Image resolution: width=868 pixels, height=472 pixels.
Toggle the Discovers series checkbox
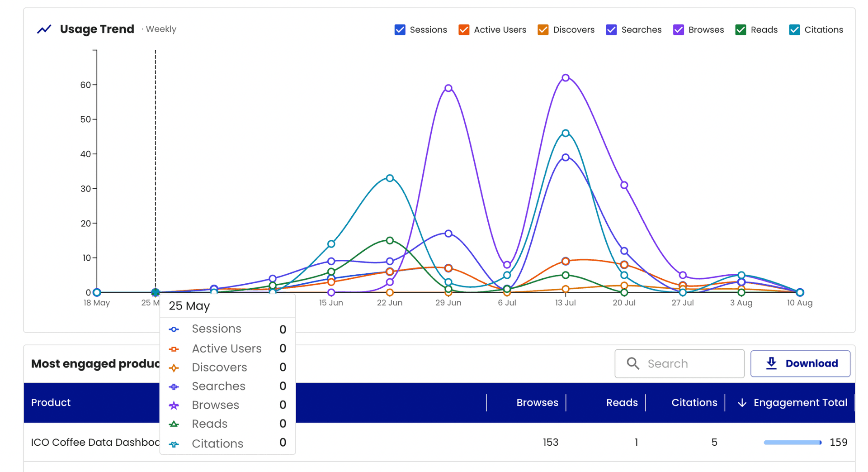(x=543, y=30)
